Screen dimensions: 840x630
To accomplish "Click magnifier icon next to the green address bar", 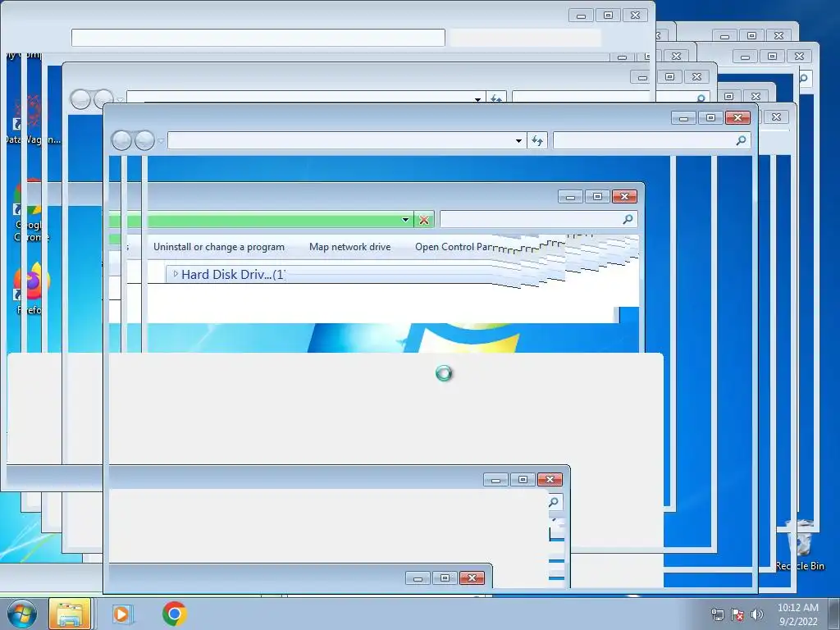I will point(628,218).
